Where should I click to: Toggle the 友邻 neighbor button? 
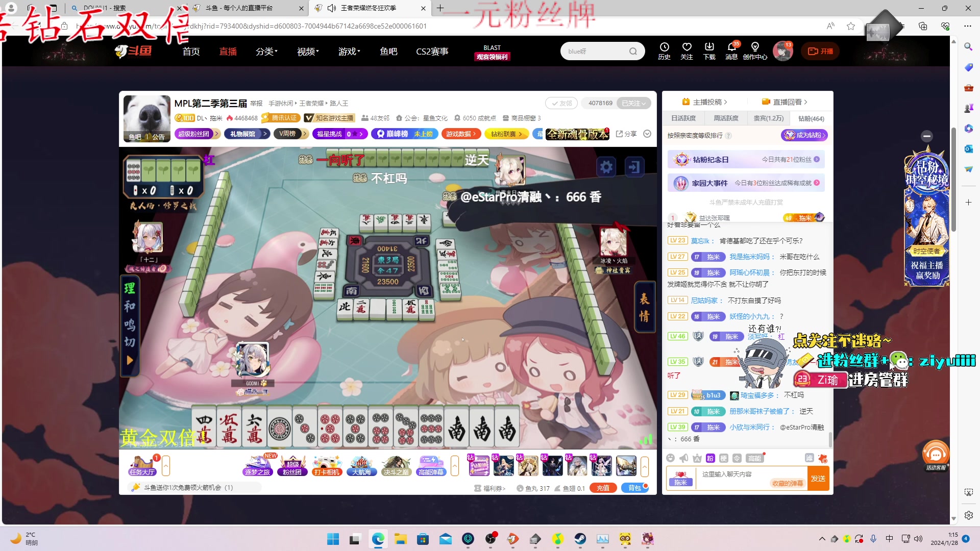click(561, 103)
